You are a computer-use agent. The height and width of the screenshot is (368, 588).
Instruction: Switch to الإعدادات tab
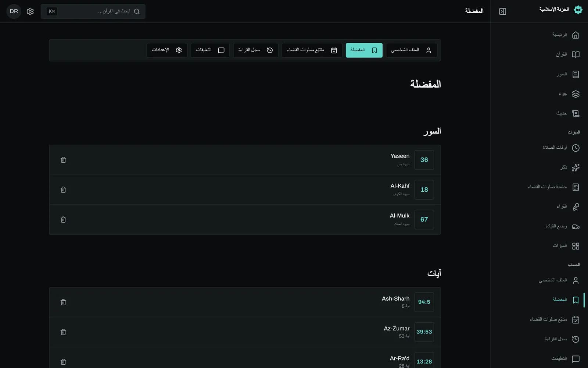pos(167,50)
